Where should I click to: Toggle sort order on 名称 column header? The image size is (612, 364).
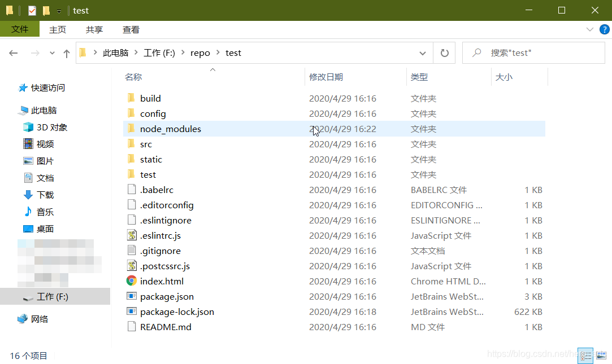(x=133, y=77)
